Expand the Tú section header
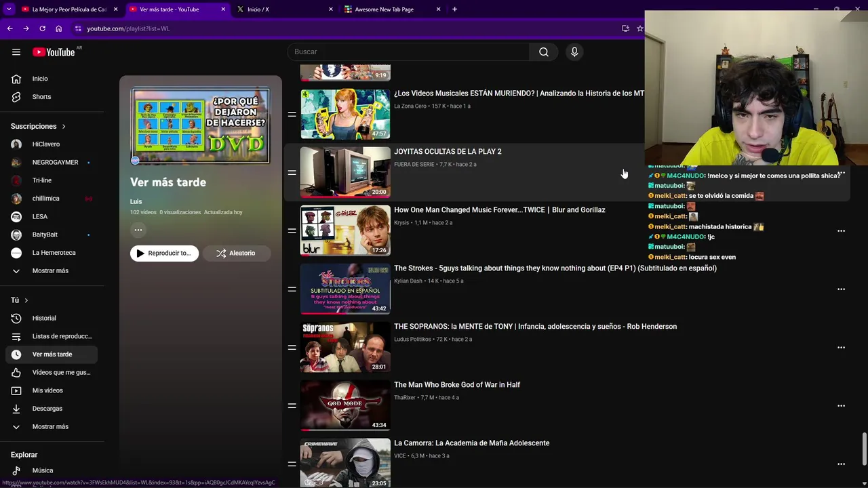The image size is (868, 488). [20, 300]
